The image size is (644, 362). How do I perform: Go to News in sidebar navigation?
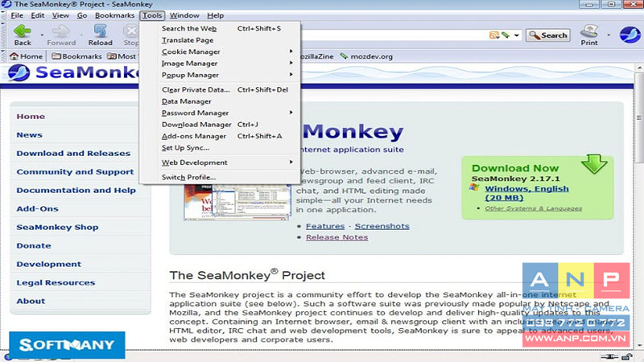pos(29,134)
